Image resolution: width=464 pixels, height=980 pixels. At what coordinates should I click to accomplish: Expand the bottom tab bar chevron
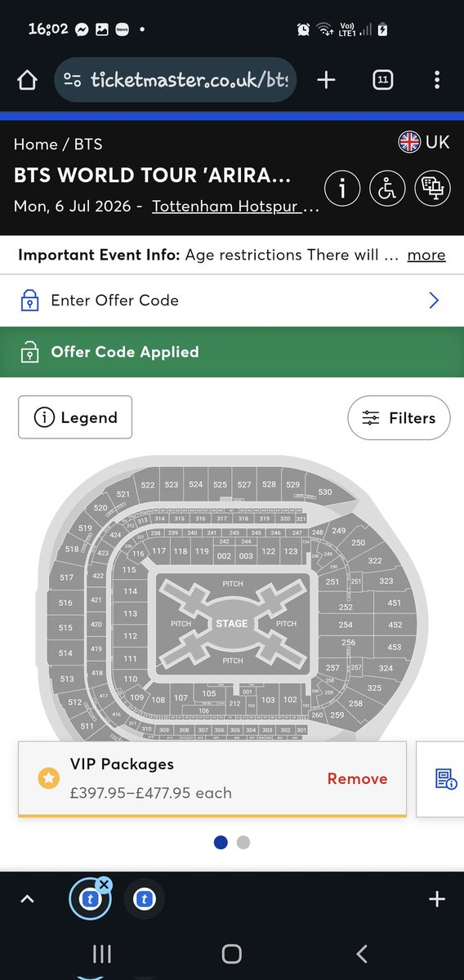27,899
